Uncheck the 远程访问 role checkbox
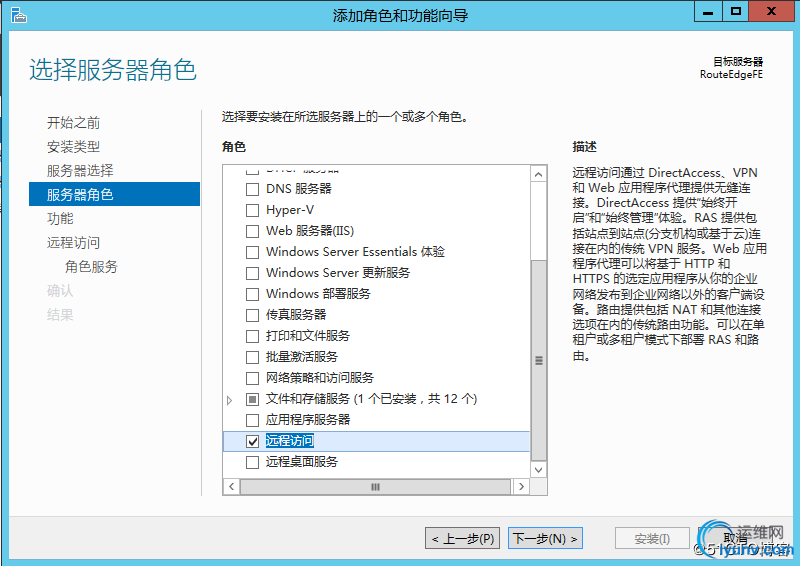 tap(252, 441)
